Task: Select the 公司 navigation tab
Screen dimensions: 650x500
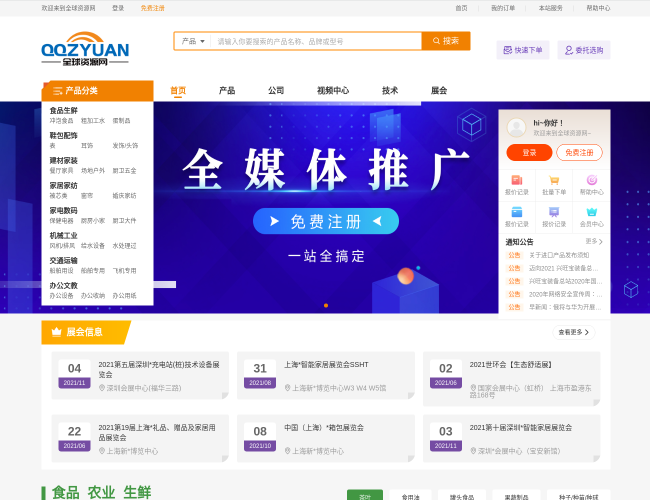Action: tap(276, 90)
